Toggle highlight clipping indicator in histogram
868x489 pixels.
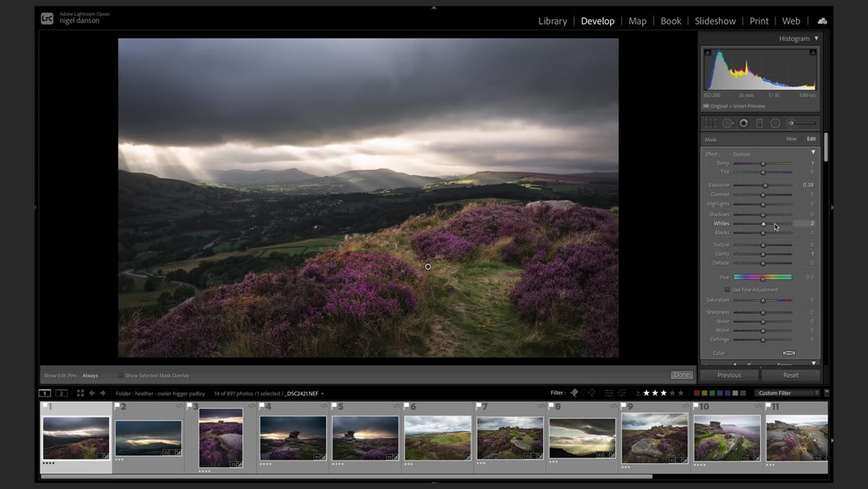pos(813,52)
